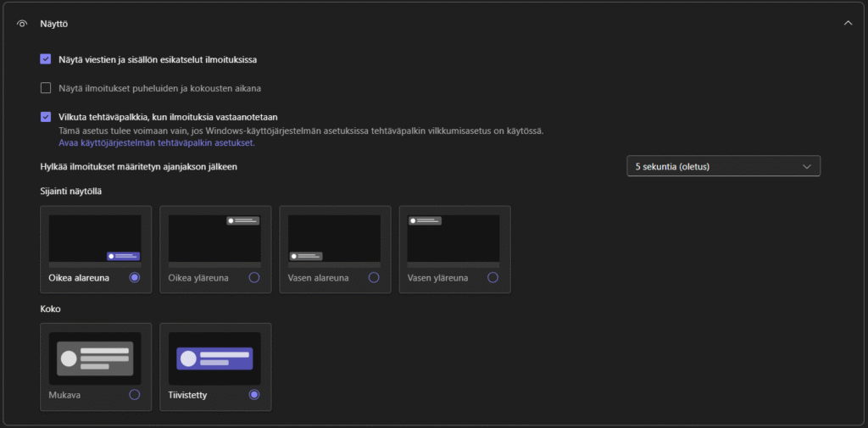Select the Vasen yläreuna radio button
Screen dimensions: 868x428
click(x=493, y=277)
